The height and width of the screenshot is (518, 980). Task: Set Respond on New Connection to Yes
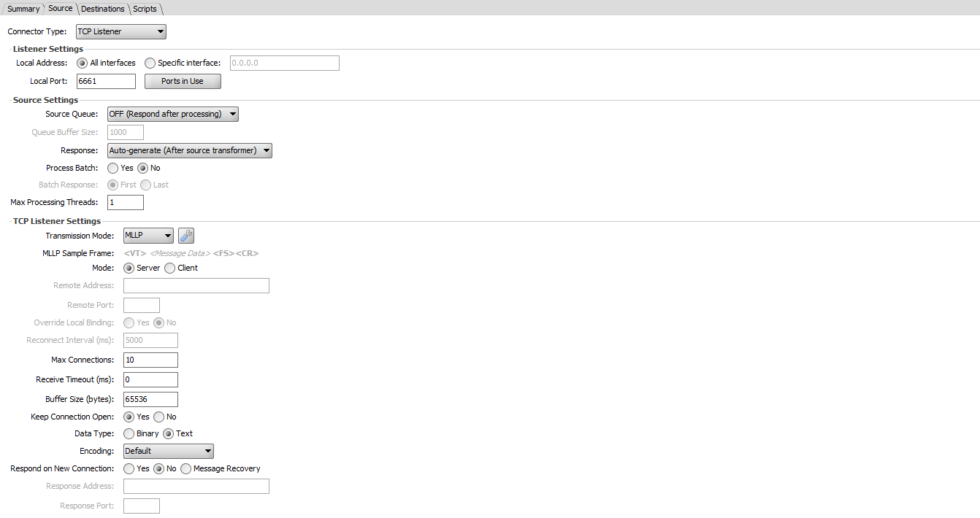tap(129, 469)
